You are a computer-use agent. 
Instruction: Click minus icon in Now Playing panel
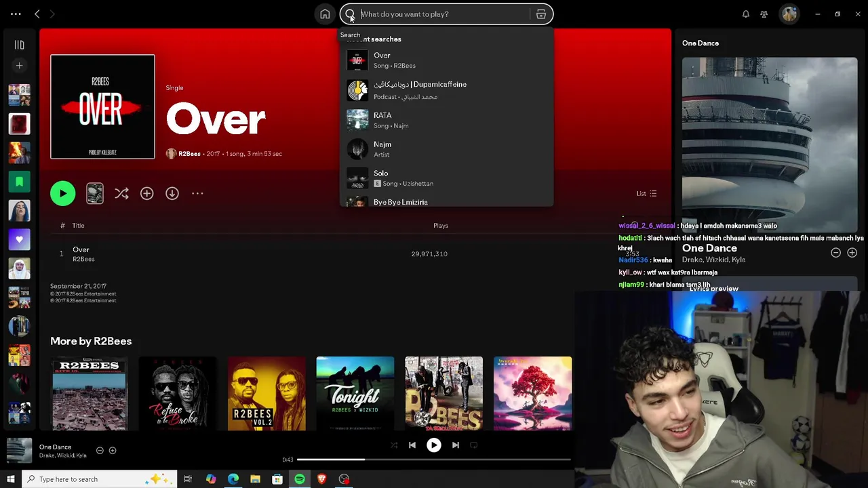click(x=835, y=253)
